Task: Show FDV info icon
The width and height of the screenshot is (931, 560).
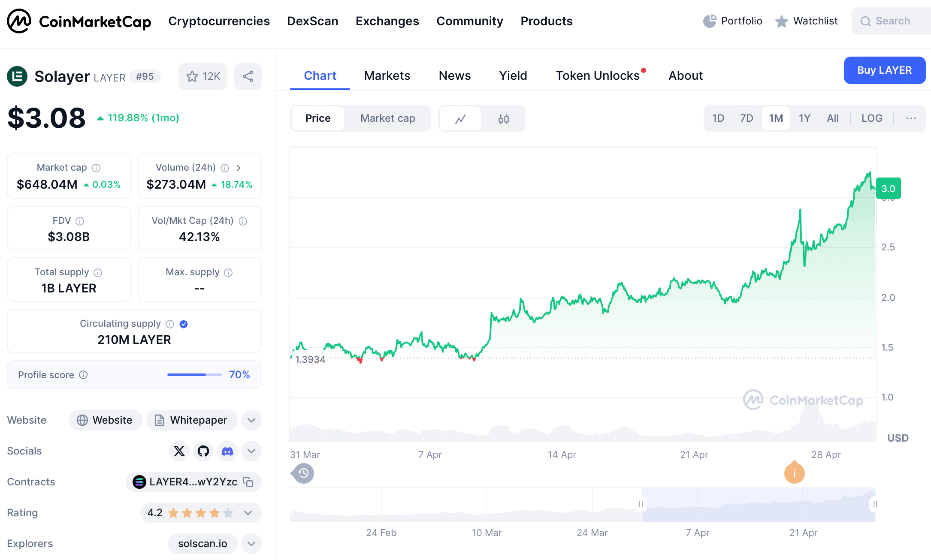Action: (x=80, y=221)
